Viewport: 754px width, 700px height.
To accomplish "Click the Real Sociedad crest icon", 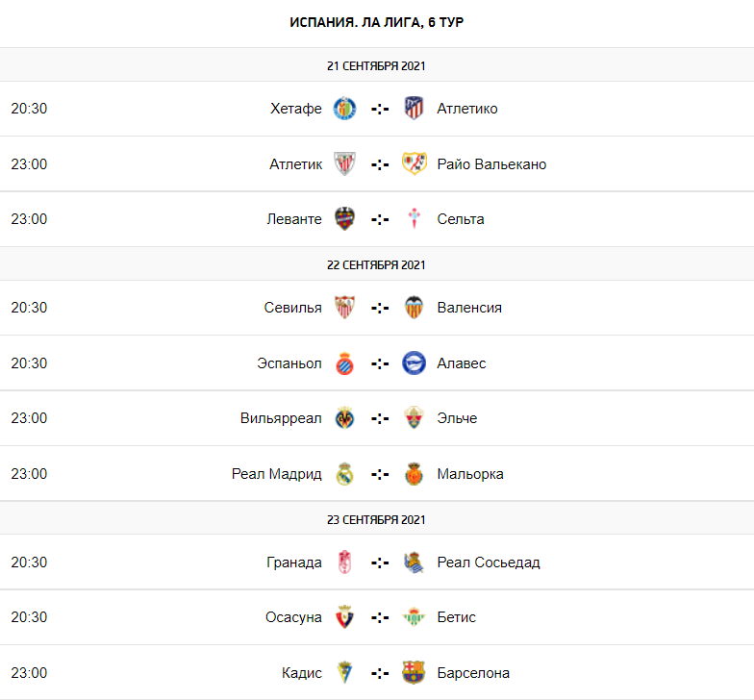I will point(414,562).
